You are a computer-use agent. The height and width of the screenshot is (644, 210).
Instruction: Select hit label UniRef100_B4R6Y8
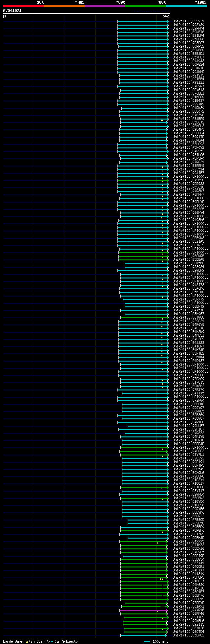pos(188,324)
